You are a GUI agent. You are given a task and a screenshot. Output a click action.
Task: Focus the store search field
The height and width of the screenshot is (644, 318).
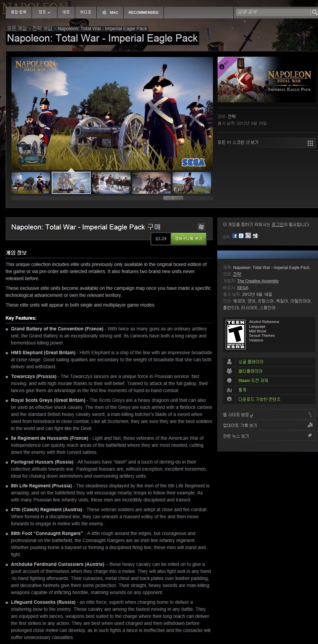point(273,12)
